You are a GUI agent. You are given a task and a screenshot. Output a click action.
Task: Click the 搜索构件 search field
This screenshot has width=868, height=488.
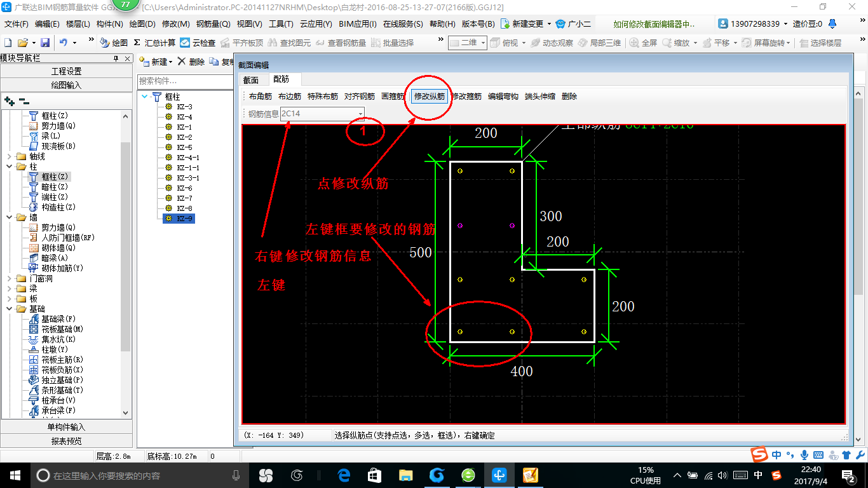pyautogui.click(x=184, y=81)
